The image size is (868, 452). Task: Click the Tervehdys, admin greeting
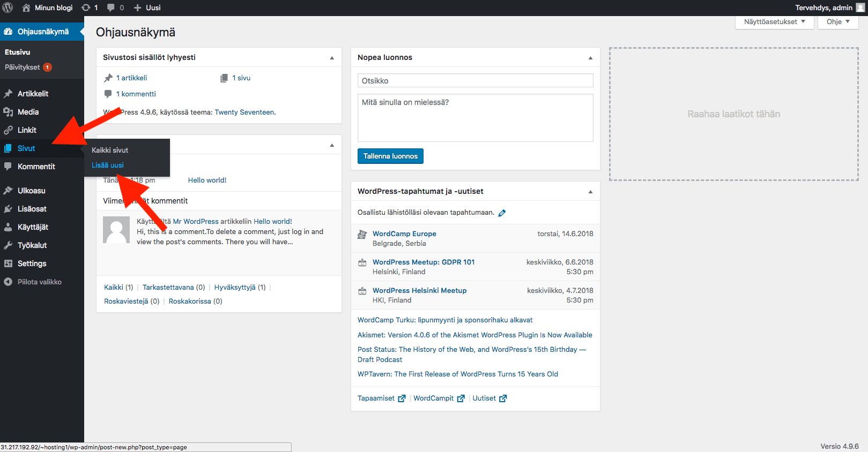click(x=824, y=7)
